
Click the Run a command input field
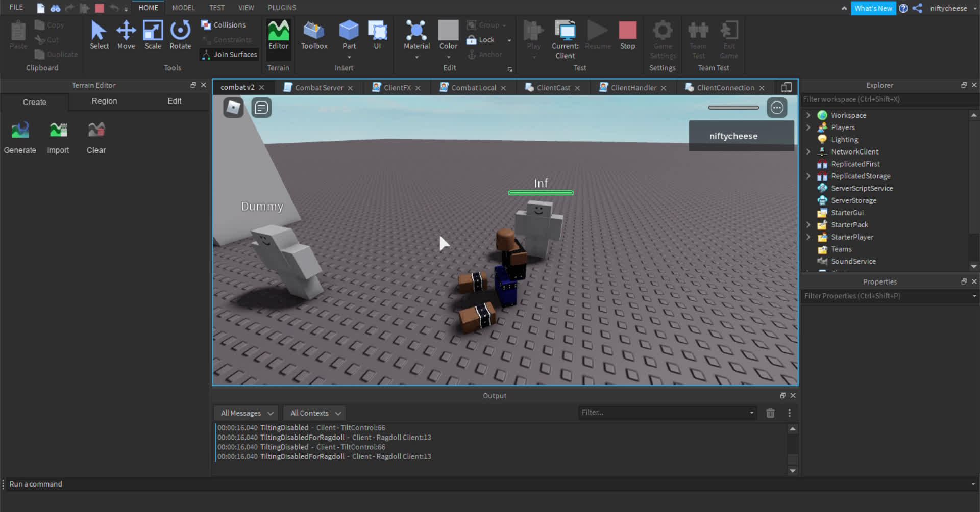pos(102,484)
